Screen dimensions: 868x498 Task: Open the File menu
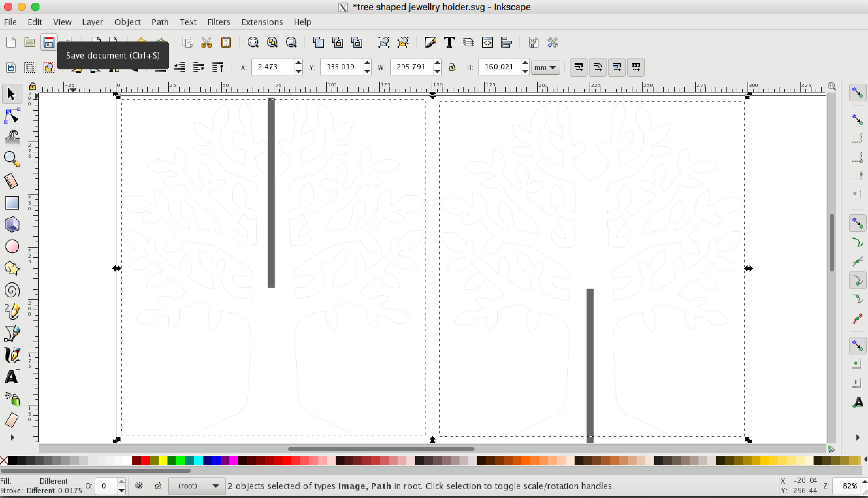pyautogui.click(x=10, y=22)
